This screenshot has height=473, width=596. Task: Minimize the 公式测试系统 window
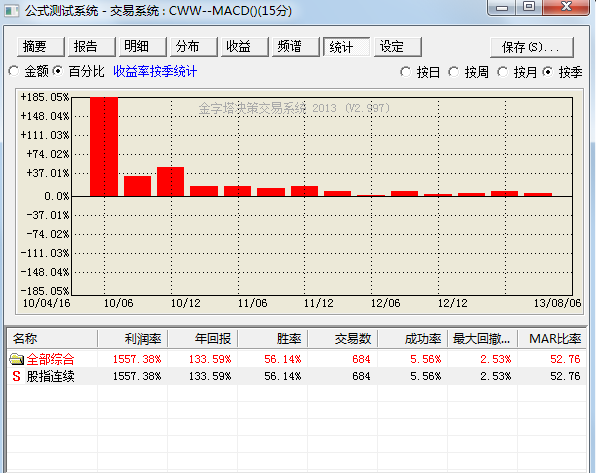click(x=501, y=7)
